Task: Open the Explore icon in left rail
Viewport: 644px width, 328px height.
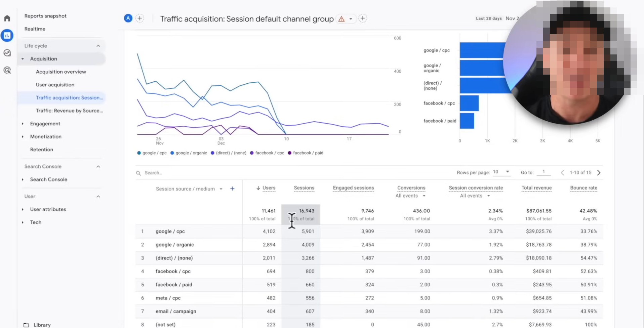Action: pos(7,53)
